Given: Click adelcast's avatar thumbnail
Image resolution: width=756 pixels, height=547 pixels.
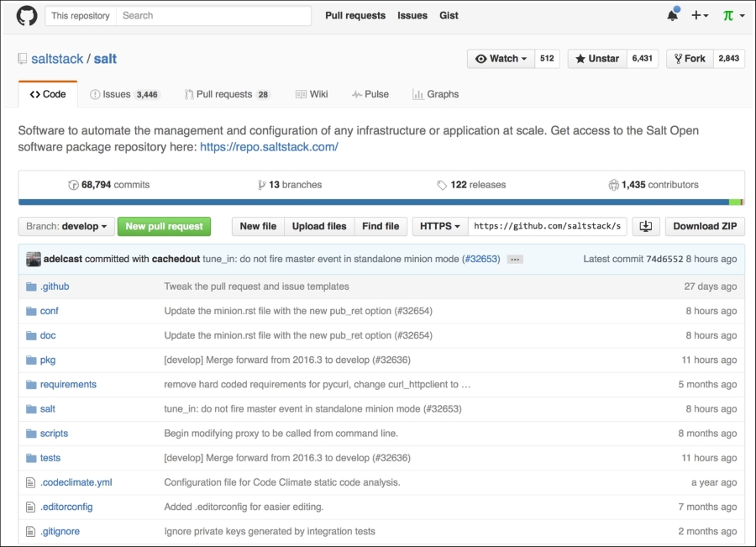Looking at the screenshot, I should pyautogui.click(x=34, y=259).
